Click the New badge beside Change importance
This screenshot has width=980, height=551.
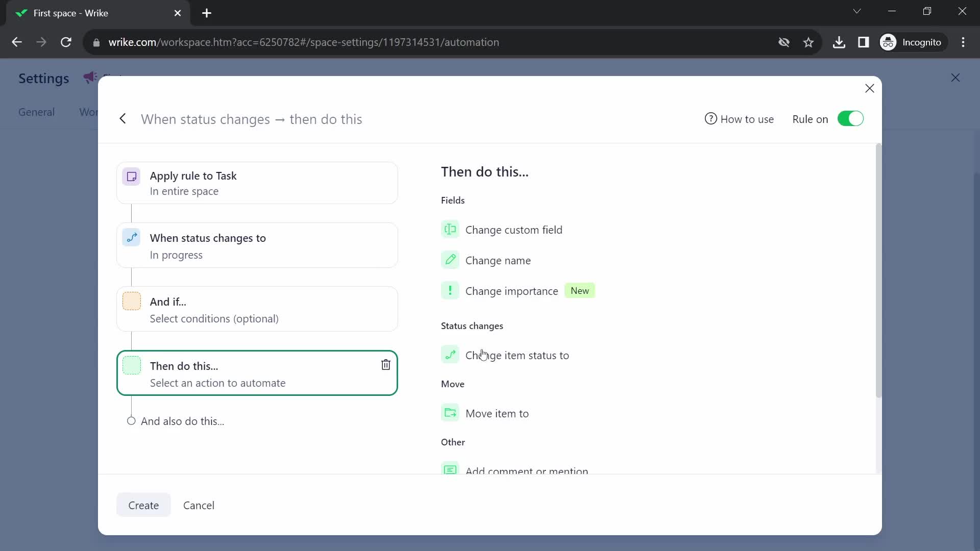[x=580, y=291]
